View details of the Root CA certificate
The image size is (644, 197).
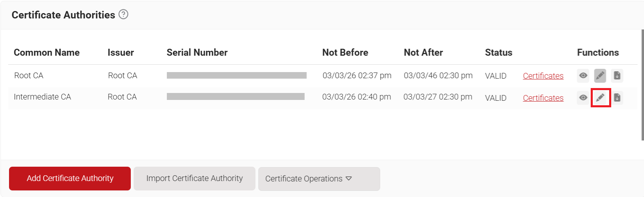[583, 76]
